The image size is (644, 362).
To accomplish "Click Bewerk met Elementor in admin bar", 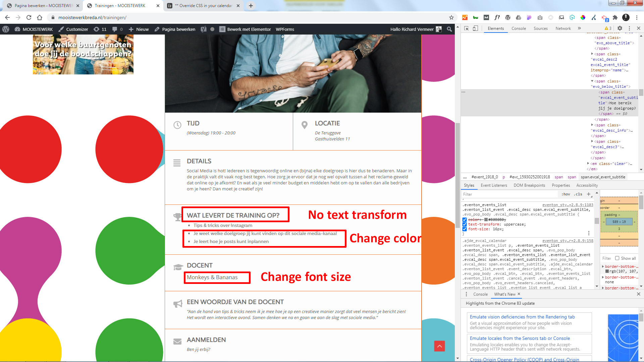I will click(249, 29).
